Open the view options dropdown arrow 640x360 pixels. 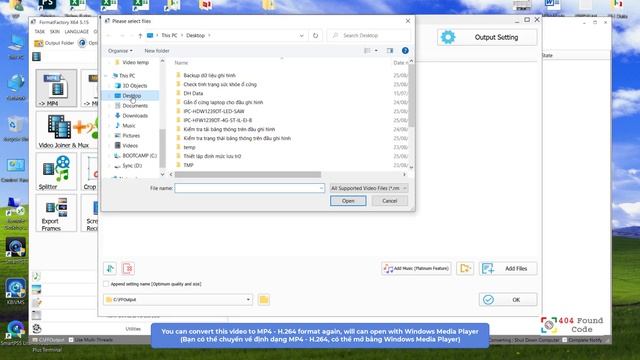(376, 51)
